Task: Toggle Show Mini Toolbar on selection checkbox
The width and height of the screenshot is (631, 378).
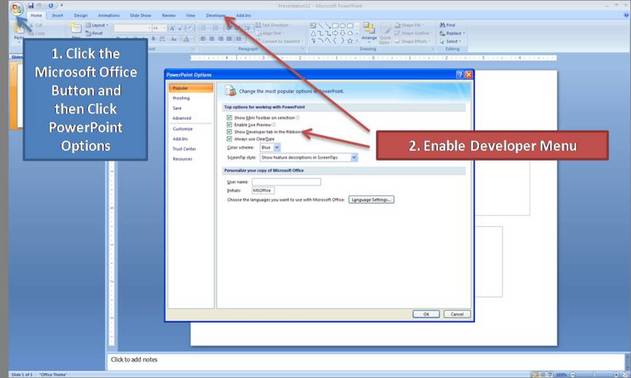Action: (229, 118)
